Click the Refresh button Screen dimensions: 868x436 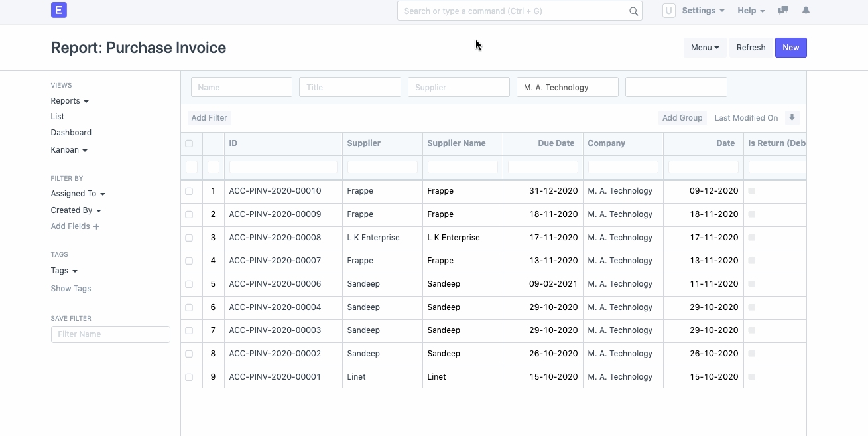point(751,48)
